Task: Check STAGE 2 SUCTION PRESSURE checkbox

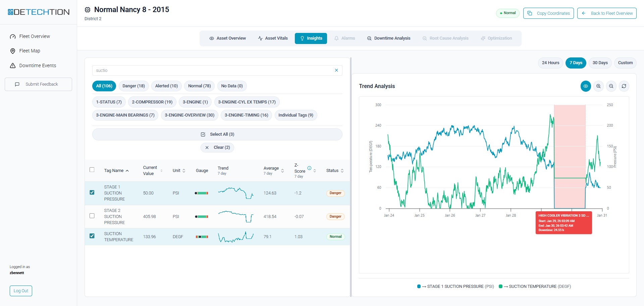Action: [x=92, y=216]
